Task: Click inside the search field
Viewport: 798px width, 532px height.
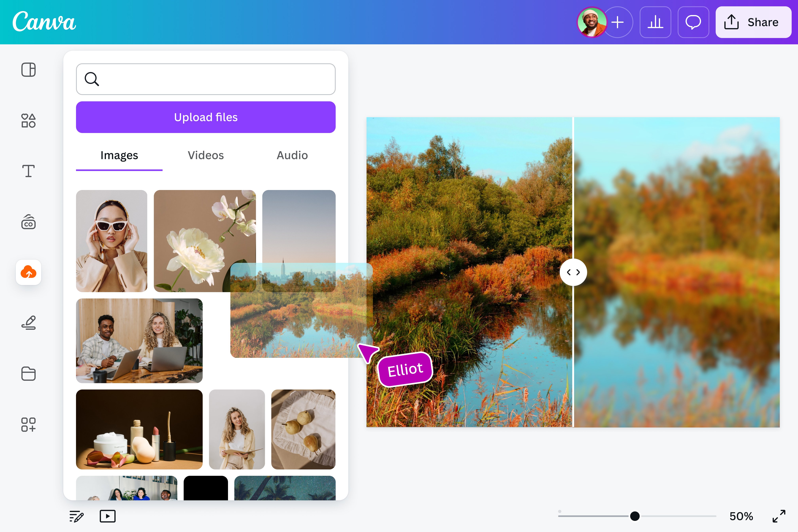Action: (x=205, y=79)
